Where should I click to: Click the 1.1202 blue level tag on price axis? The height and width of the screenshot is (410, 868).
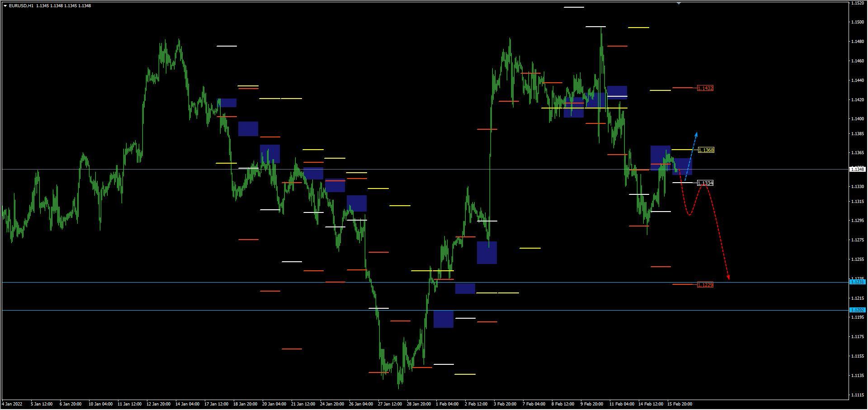(857, 310)
